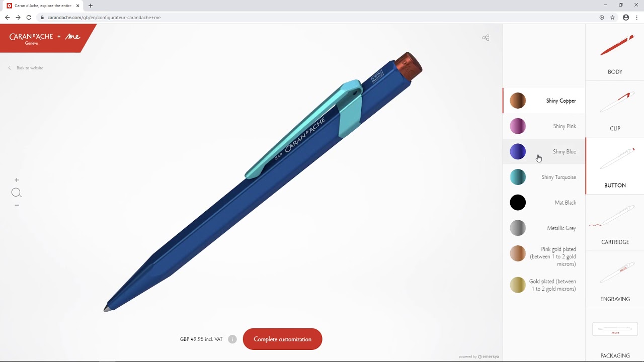
Task: Open the Chrome three-dot menu
Action: point(637,17)
